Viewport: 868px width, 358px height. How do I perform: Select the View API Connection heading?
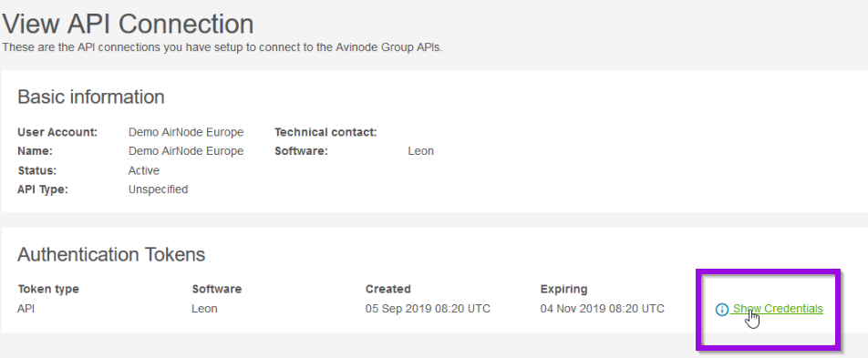(x=129, y=24)
